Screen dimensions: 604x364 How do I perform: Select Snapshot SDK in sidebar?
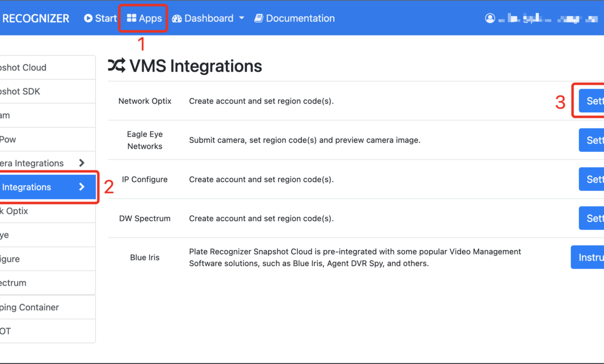coord(48,92)
